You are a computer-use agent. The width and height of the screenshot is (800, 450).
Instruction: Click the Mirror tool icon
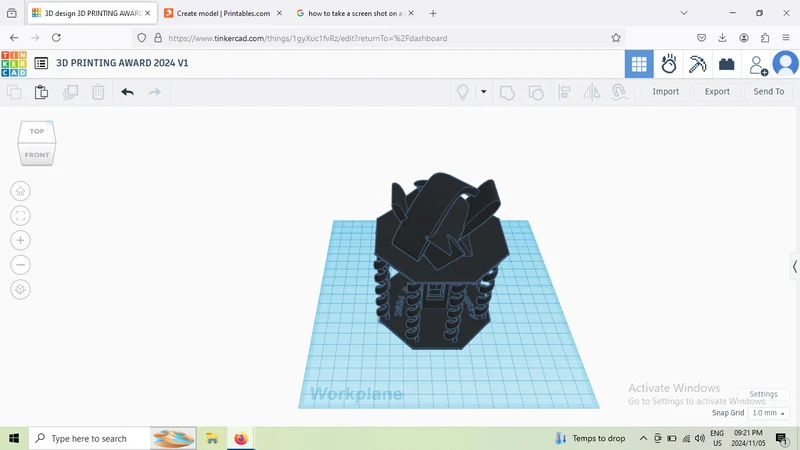click(x=592, y=92)
